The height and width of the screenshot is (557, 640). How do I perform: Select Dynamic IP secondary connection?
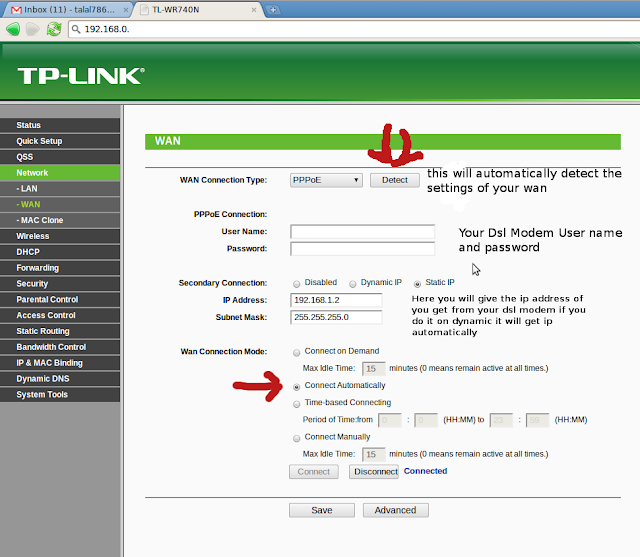click(x=353, y=284)
